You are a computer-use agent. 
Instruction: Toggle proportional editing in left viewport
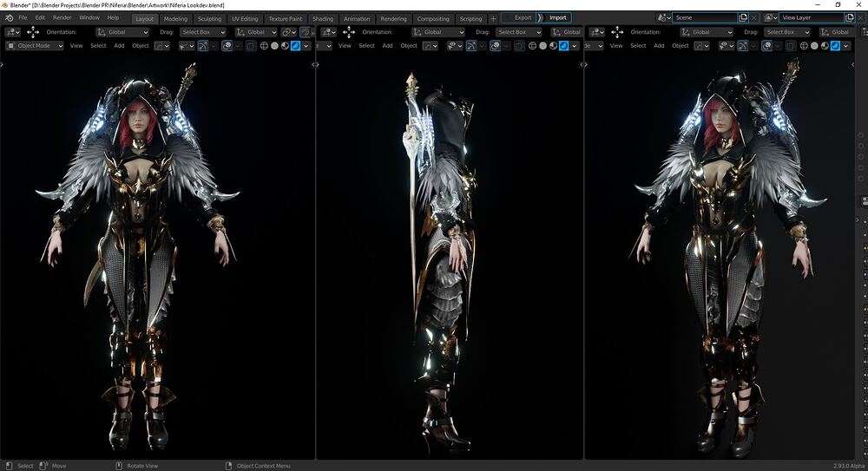(x=305, y=32)
